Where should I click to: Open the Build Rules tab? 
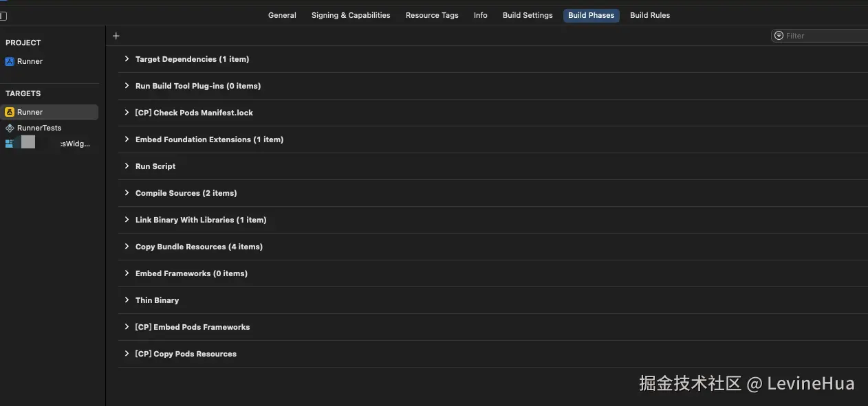click(650, 15)
